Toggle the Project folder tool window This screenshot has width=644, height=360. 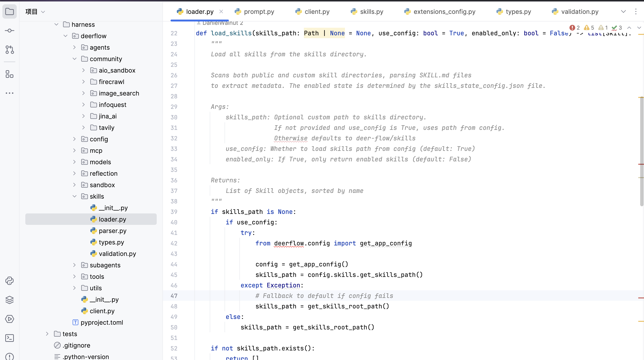(10, 11)
